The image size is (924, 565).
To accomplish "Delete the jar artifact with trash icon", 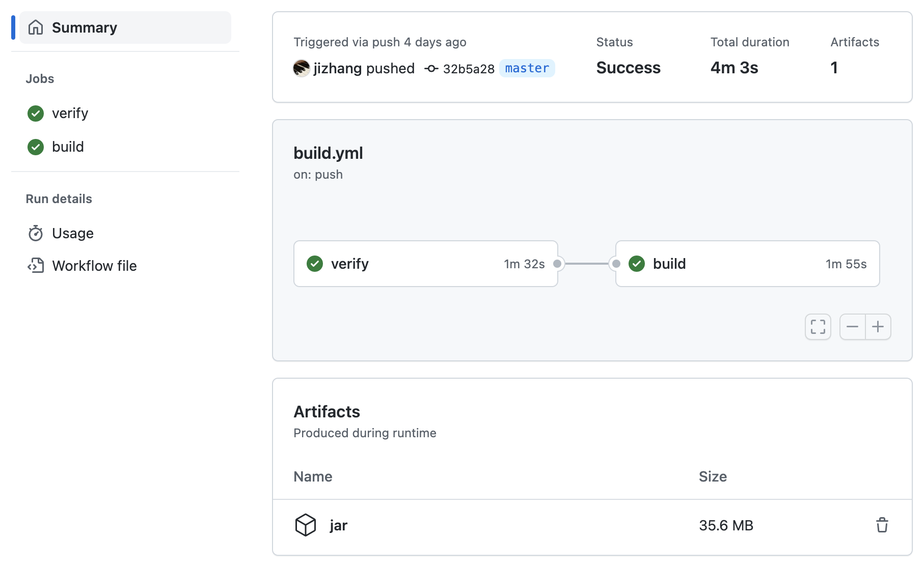I will click(x=882, y=525).
